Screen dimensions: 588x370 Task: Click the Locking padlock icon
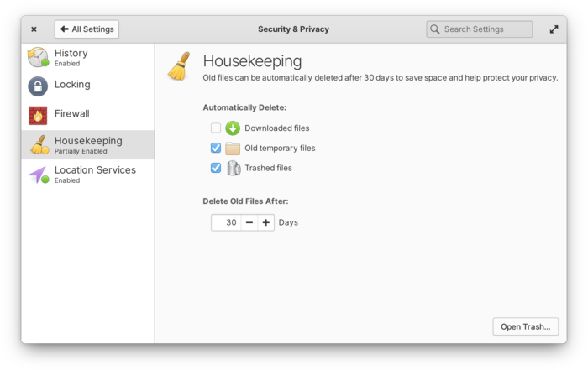click(x=38, y=86)
